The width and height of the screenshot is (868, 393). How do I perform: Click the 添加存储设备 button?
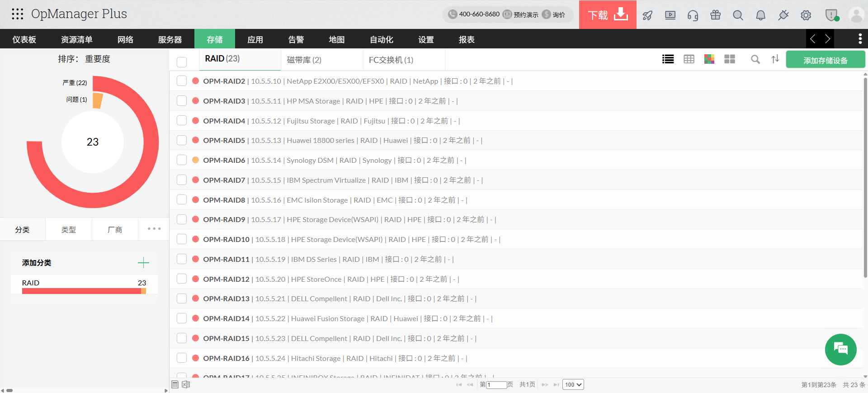pyautogui.click(x=825, y=60)
